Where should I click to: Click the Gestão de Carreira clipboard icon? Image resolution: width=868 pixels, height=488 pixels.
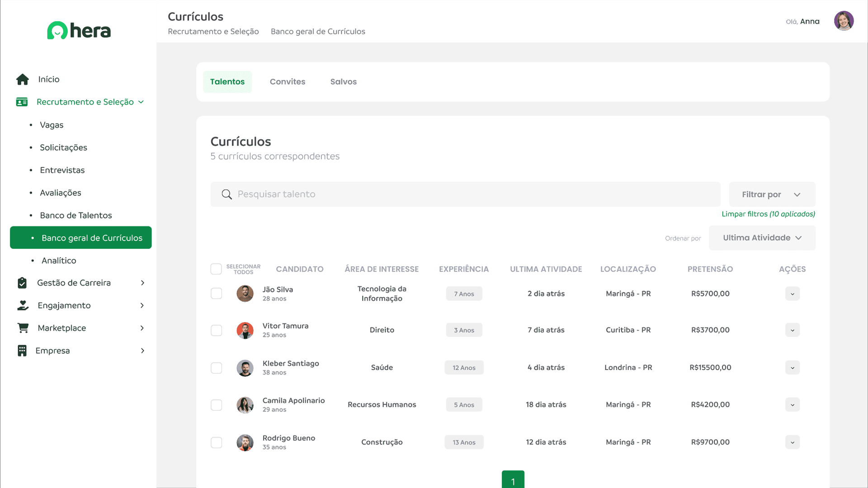(x=22, y=283)
